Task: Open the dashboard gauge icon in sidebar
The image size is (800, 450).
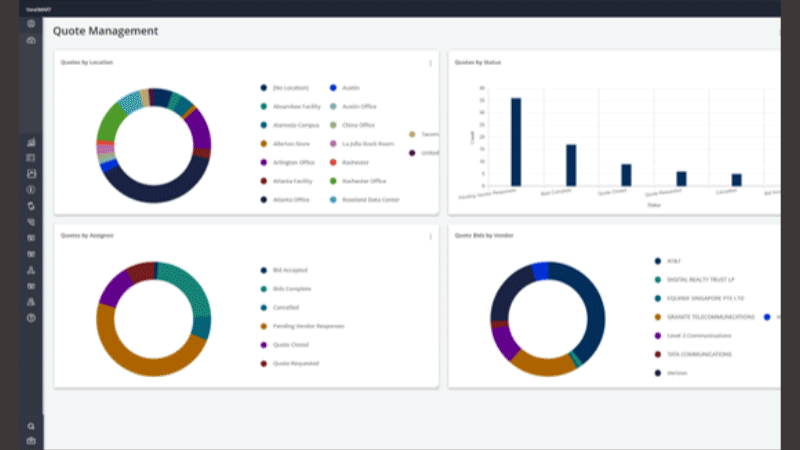Action: tap(31, 40)
